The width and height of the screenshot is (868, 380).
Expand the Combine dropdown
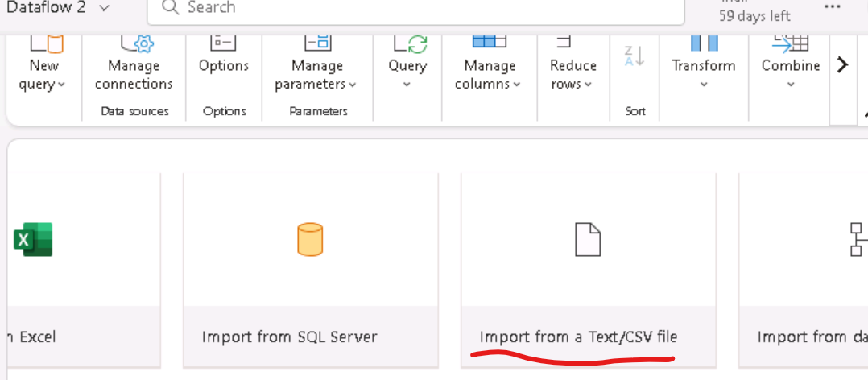click(791, 85)
